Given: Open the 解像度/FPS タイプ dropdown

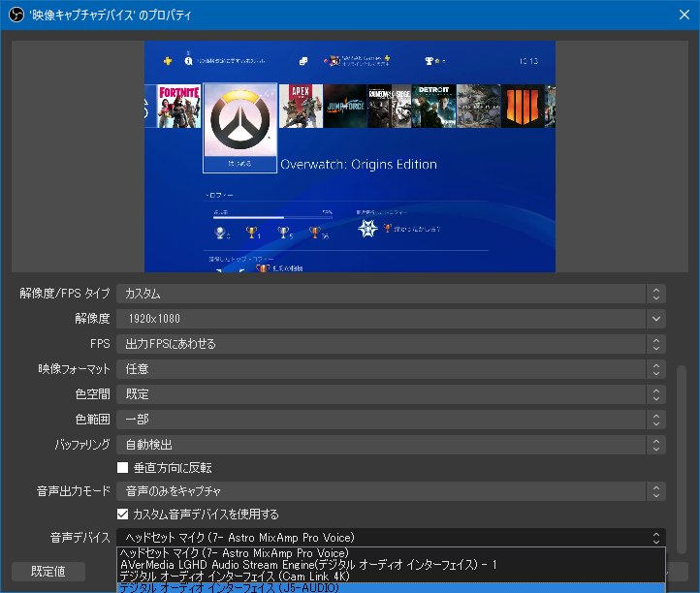Looking at the screenshot, I should tap(391, 294).
